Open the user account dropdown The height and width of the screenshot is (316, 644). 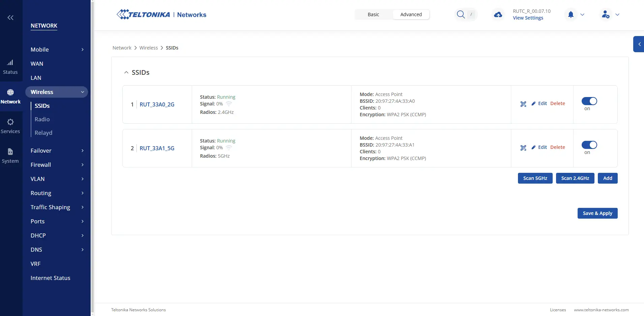[x=610, y=14]
